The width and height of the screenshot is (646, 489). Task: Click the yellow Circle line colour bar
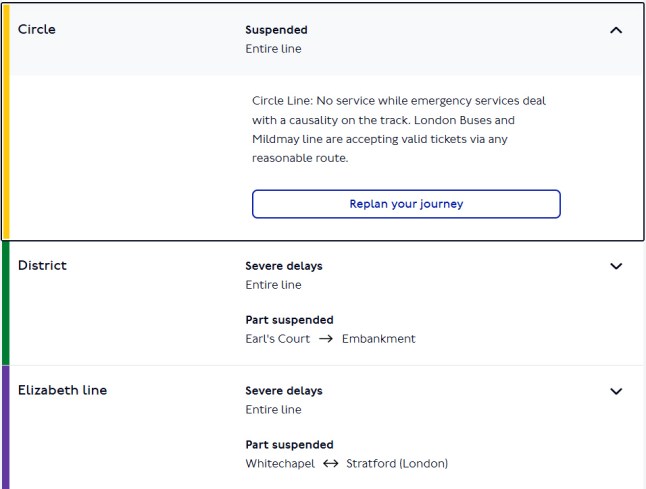point(6,122)
